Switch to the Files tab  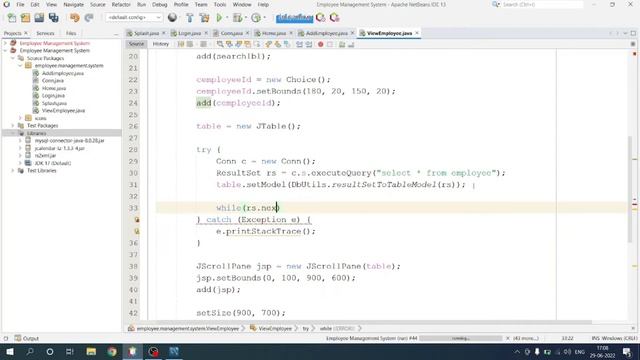[71, 33]
